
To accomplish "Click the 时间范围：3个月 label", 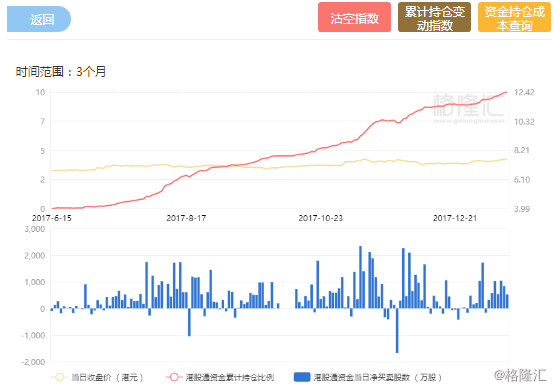I will [x=60, y=72].
